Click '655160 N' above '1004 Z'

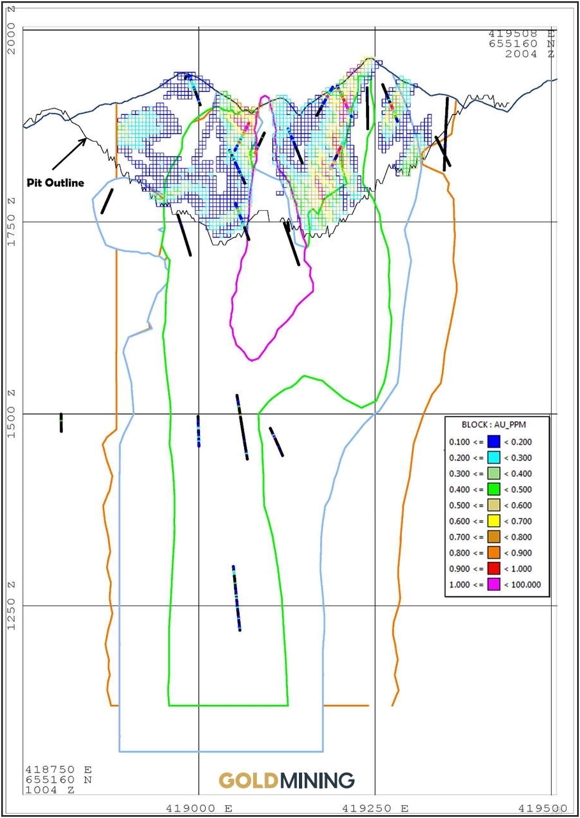[x=58, y=779]
